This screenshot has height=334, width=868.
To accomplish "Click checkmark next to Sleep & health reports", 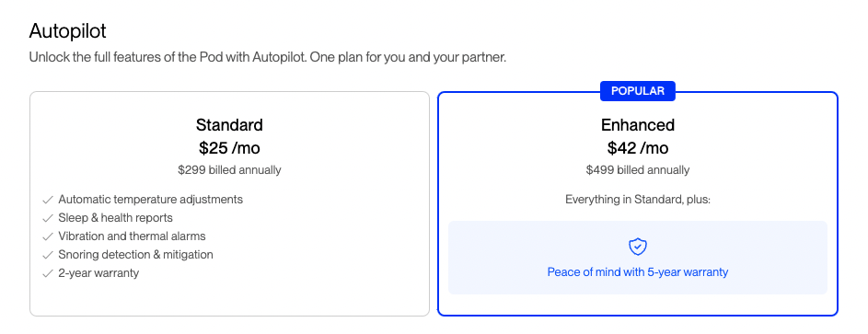I will (x=48, y=218).
